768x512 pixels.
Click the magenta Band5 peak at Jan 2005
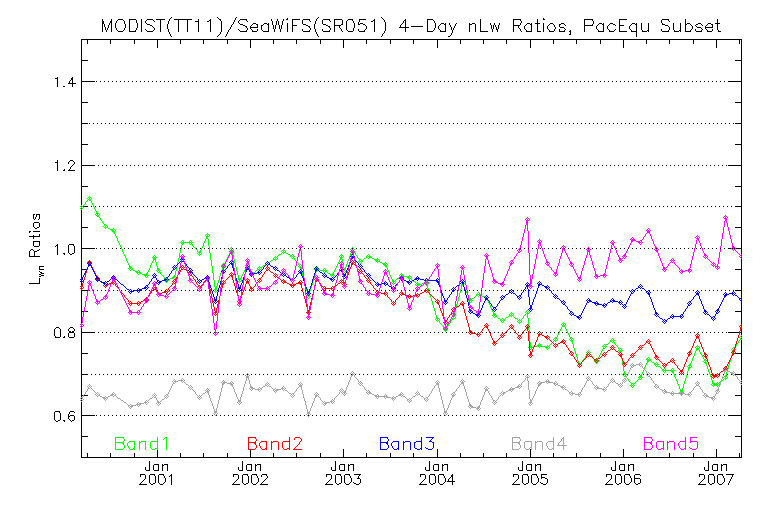coord(528,220)
